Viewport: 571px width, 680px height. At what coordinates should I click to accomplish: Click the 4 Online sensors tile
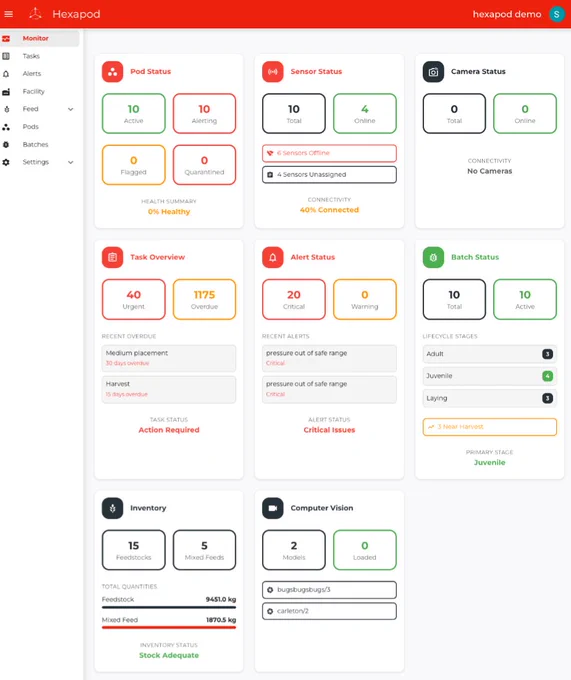tap(365, 113)
